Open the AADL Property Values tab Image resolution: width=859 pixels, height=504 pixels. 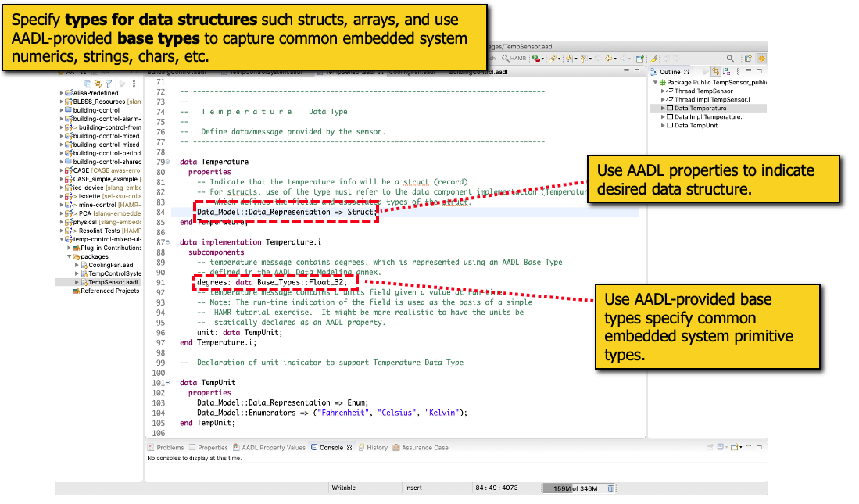click(273, 448)
